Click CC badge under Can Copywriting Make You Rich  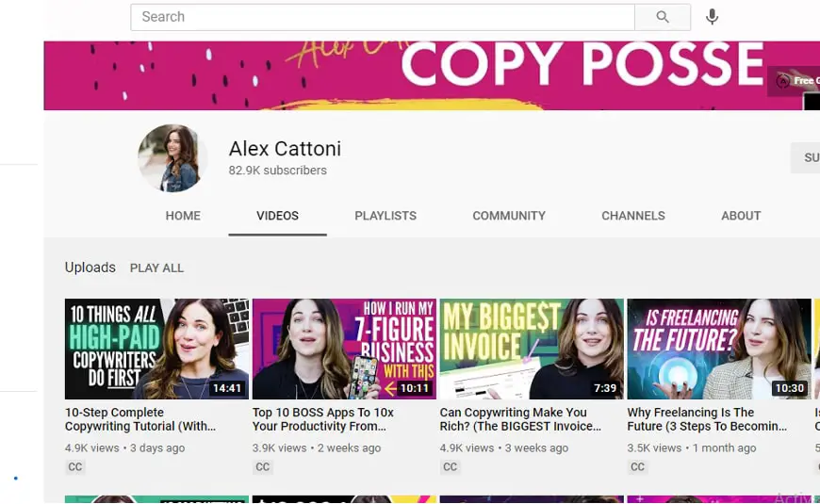point(450,467)
